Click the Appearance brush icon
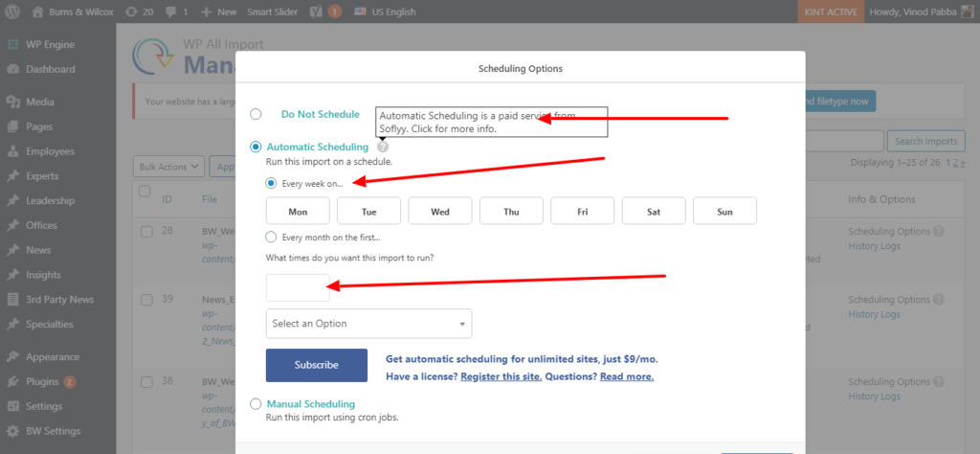 12,357
